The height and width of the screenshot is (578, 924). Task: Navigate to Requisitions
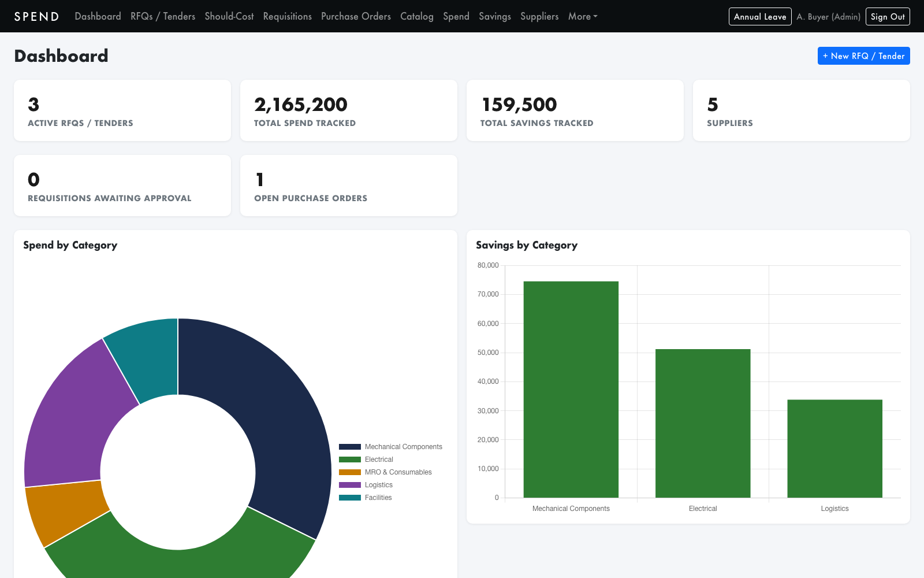[287, 16]
